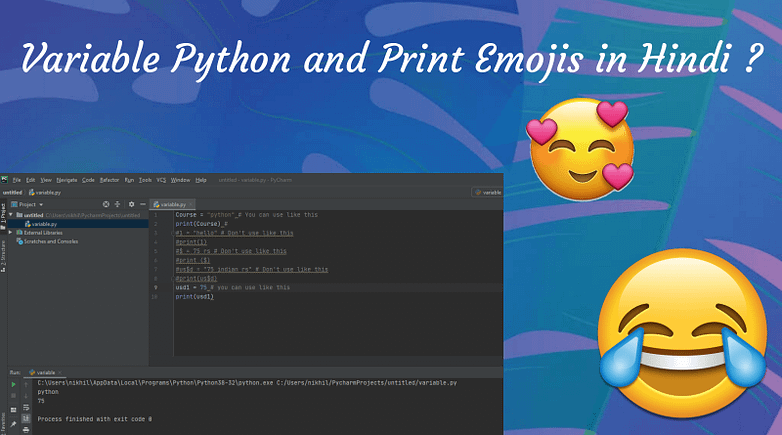The image size is (782, 435).
Task: Close the variable.py editor tab
Action: 191,205
